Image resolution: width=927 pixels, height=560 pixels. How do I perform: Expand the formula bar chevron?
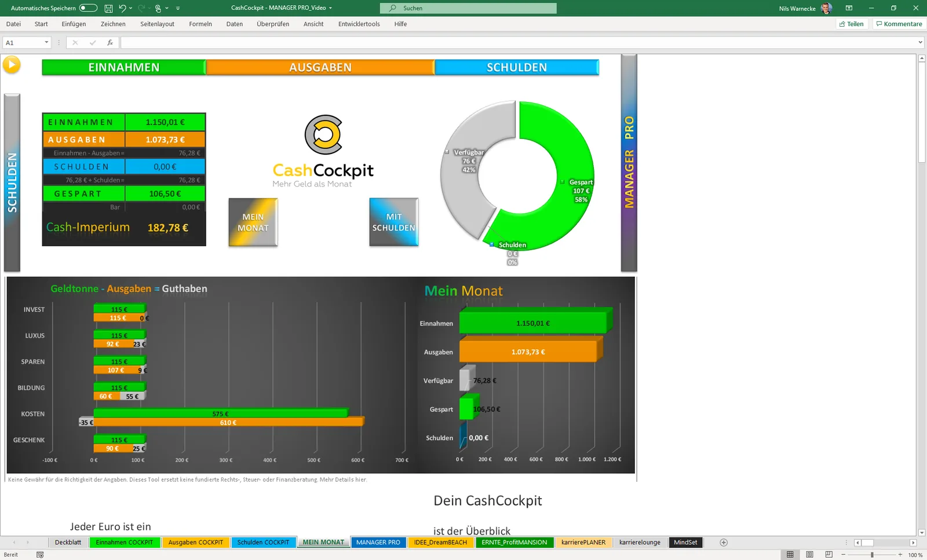tap(920, 42)
